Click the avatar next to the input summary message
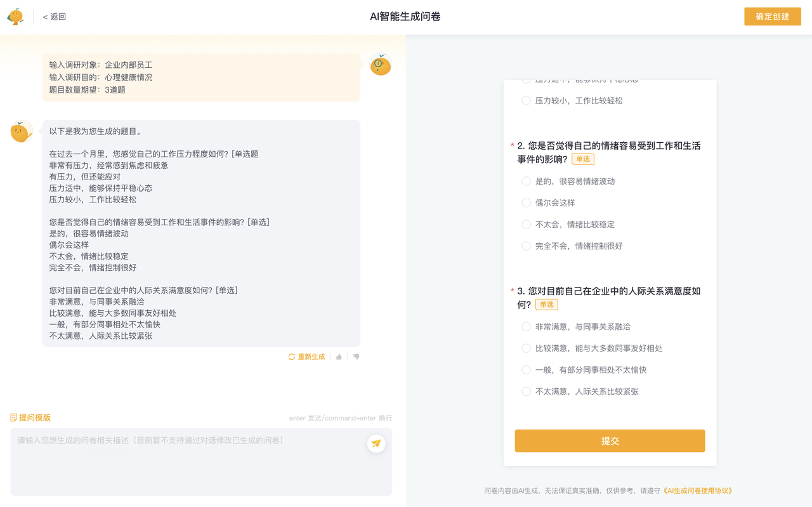 [380, 64]
